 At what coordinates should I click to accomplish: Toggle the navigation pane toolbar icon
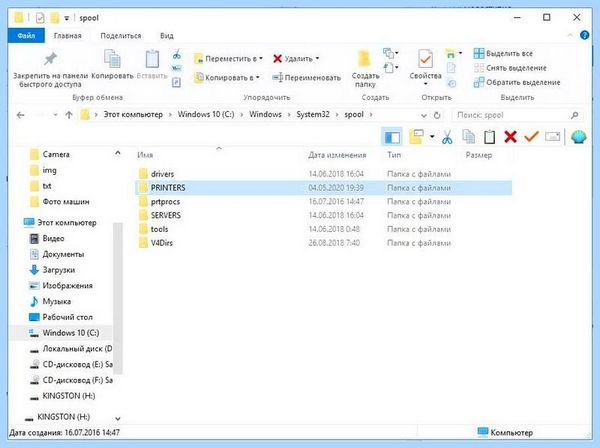[x=392, y=137]
